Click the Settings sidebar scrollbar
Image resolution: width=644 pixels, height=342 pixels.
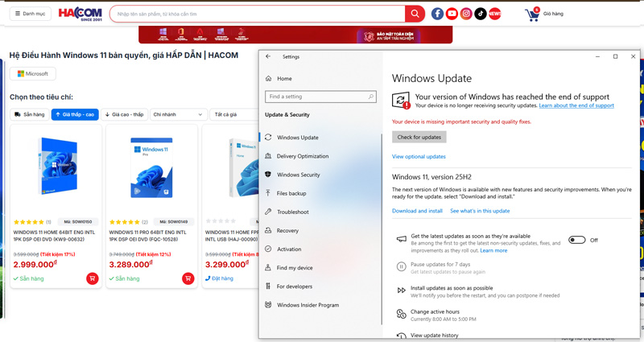click(381, 230)
